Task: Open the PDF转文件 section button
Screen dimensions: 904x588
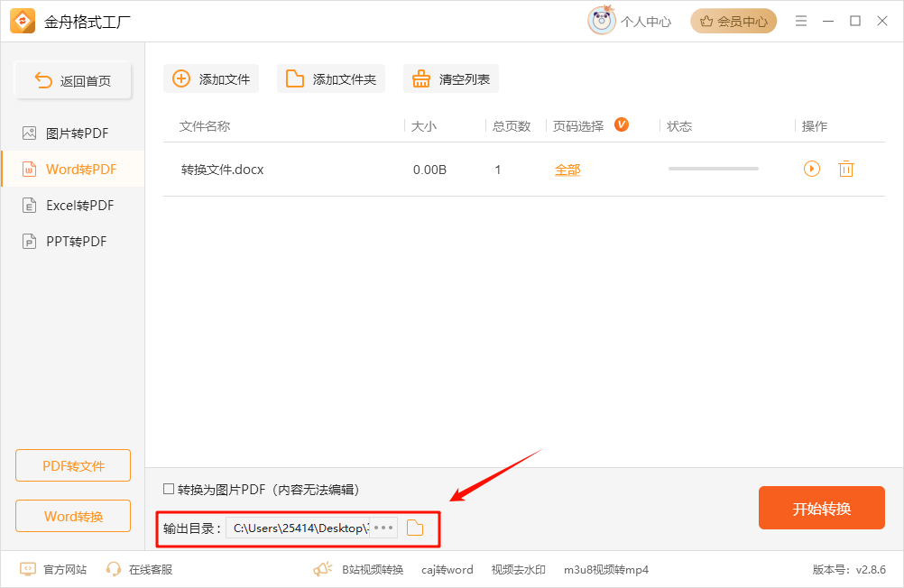Action: point(73,465)
